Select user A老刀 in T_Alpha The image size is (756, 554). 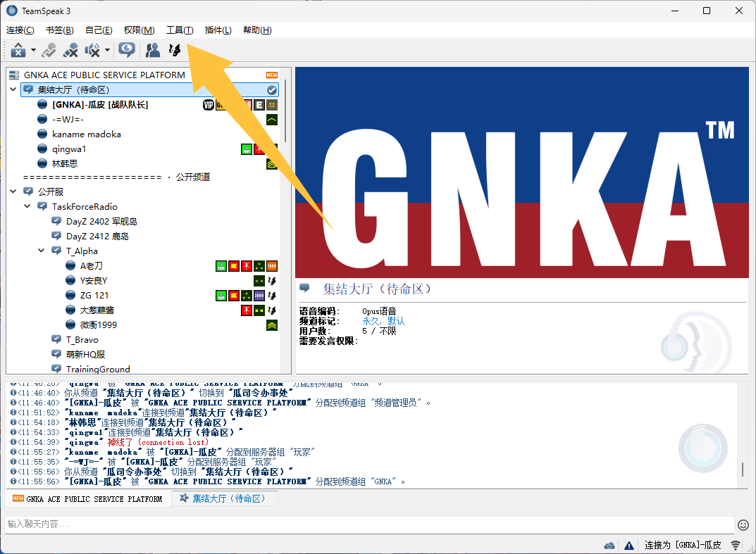91,265
